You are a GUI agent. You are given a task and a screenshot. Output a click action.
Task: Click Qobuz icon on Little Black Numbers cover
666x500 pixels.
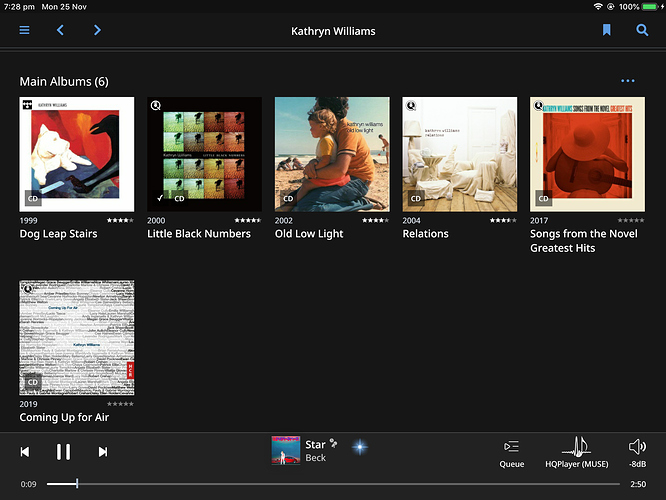click(156, 105)
